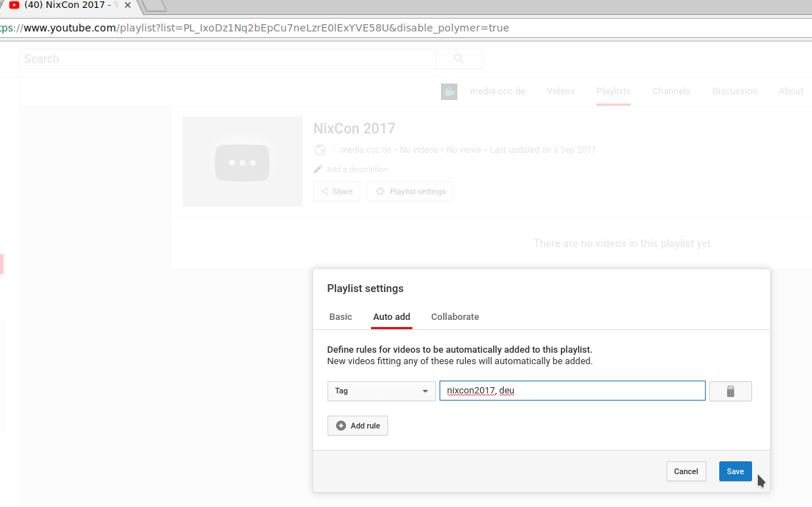Click 'Define rules for videos' bold text

460,350
